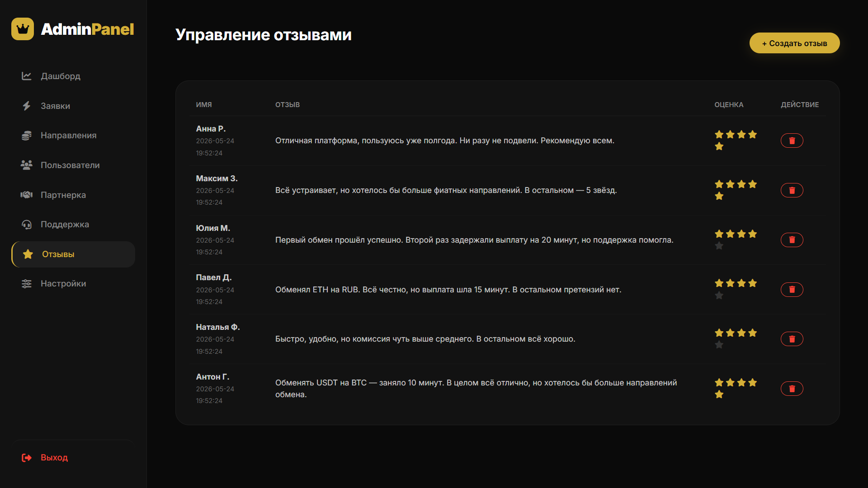
Task: Open the Партнерка section
Action: click(73, 195)
